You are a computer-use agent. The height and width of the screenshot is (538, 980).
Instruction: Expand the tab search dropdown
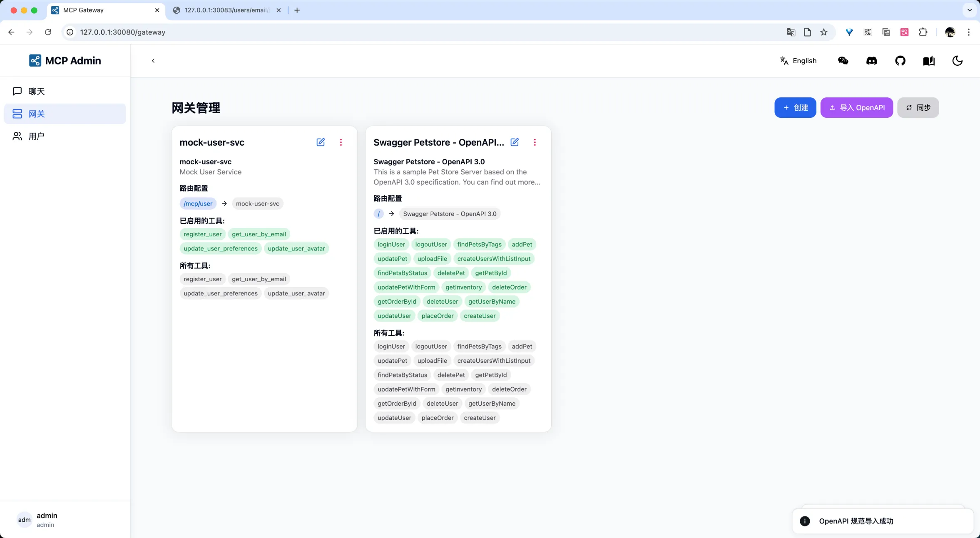[x=970, y=10]
